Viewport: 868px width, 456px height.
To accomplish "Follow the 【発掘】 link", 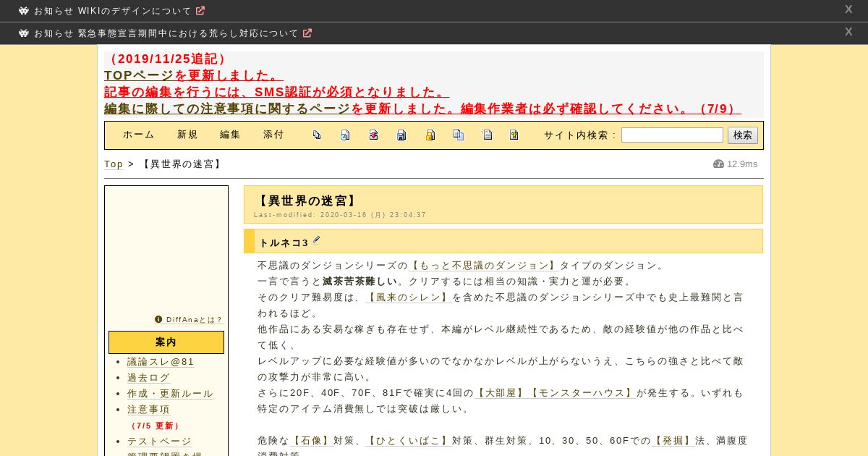I will click(x=673, y=441).
